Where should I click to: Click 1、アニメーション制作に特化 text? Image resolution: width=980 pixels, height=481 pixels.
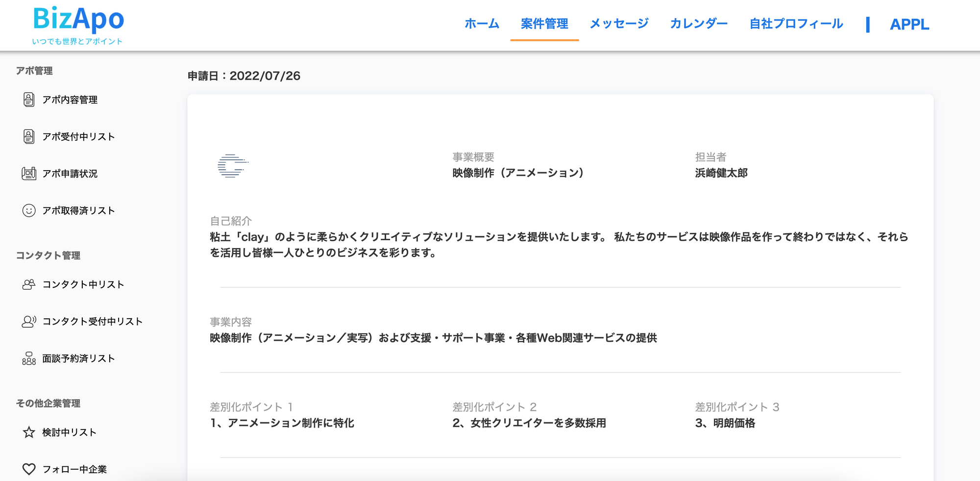click(x=282, y=423)
